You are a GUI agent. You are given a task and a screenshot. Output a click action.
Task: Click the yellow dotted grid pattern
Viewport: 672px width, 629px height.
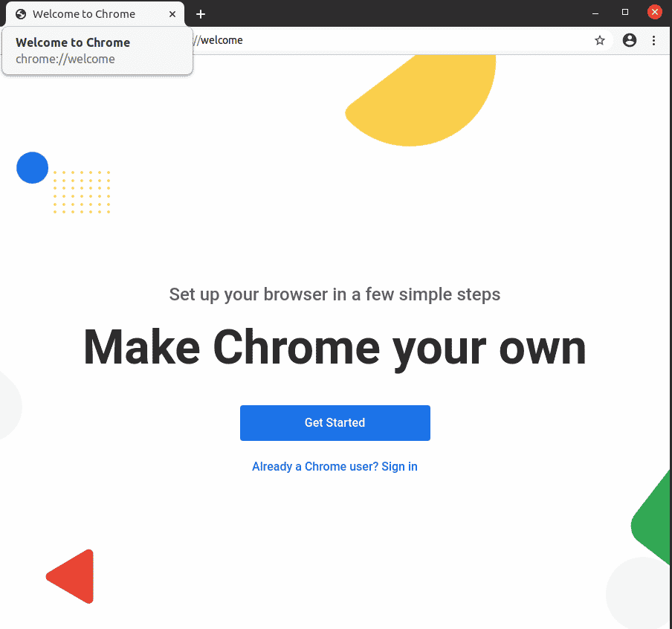point(82,192)
